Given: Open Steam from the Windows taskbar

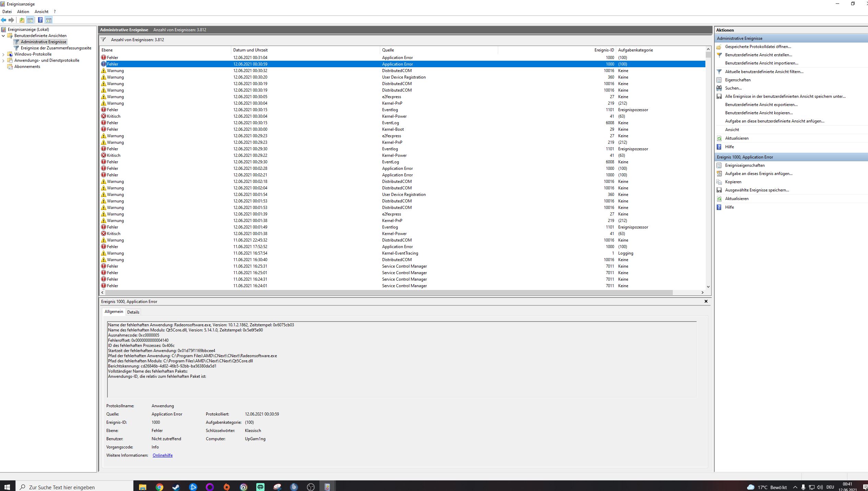Looking at the screenshot, I should (x=176, y=487).
